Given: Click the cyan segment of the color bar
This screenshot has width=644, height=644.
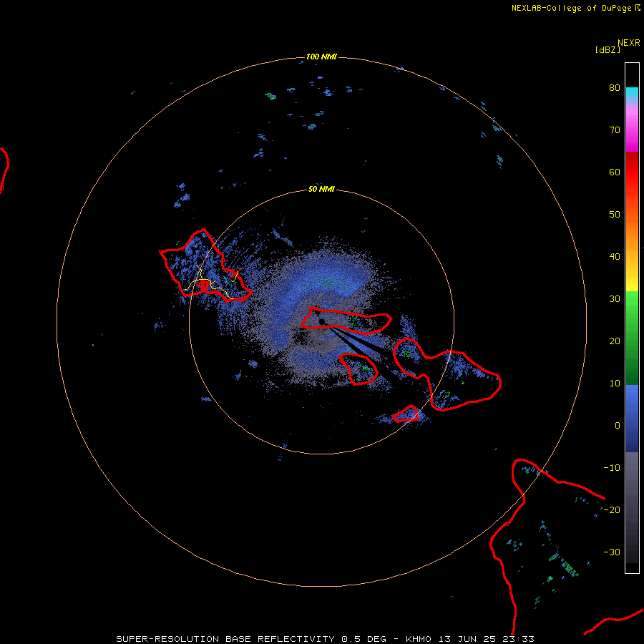Looking at the screenshot, I should coord(632,92).
